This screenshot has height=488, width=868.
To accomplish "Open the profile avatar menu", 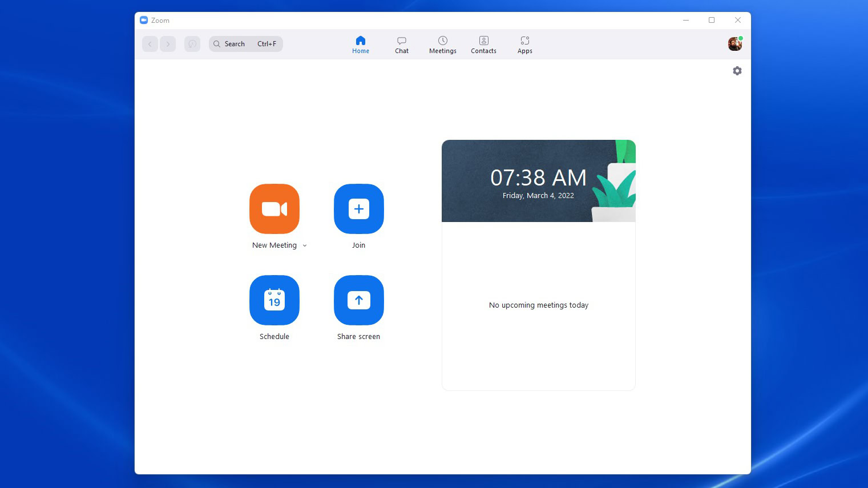I will [735, 44].
